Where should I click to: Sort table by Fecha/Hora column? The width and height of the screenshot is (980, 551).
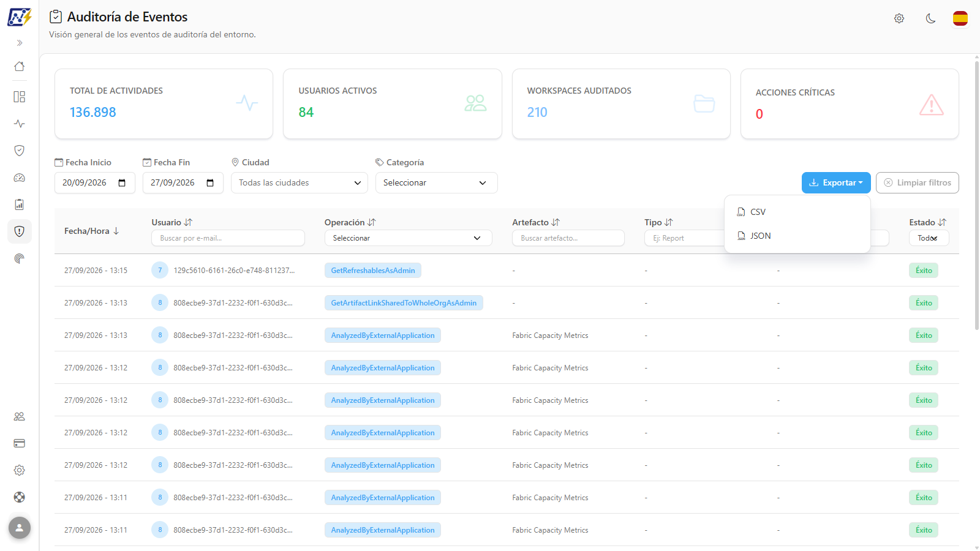92,231
